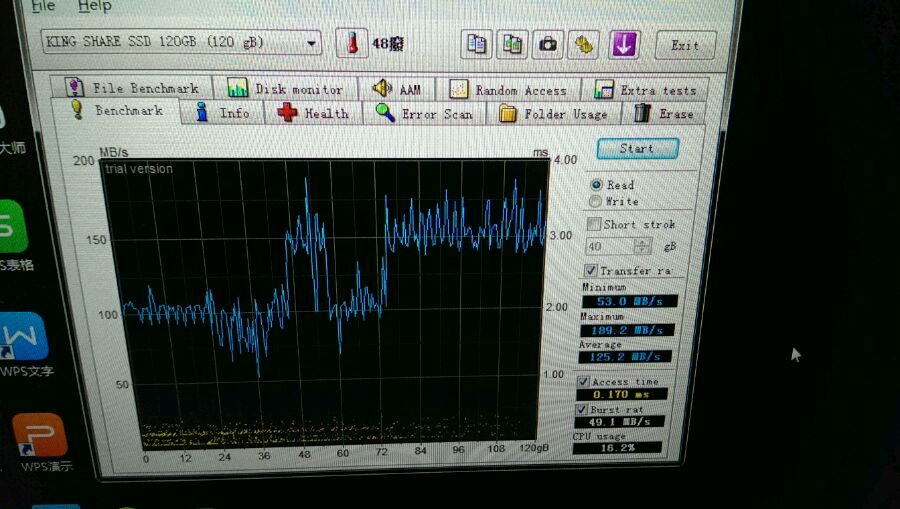
Task: Click the File Benchmark tab icon
Action: click(x=73, y=87)
